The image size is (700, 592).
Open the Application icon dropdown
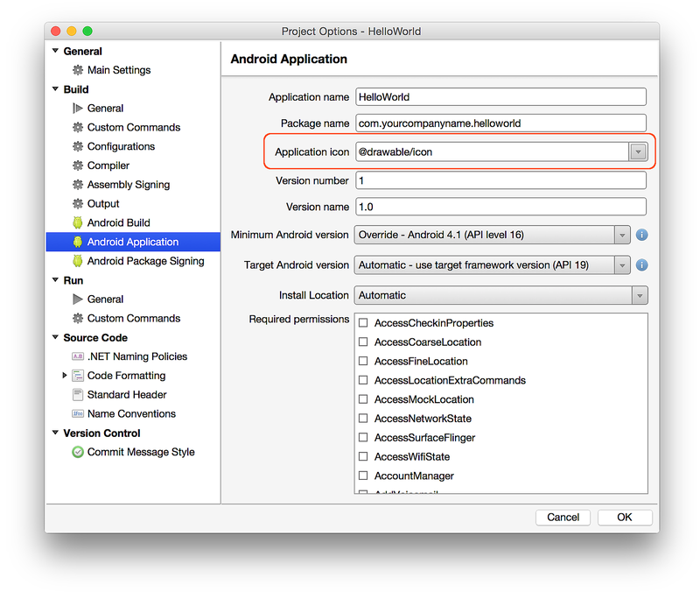click(638, 151)
